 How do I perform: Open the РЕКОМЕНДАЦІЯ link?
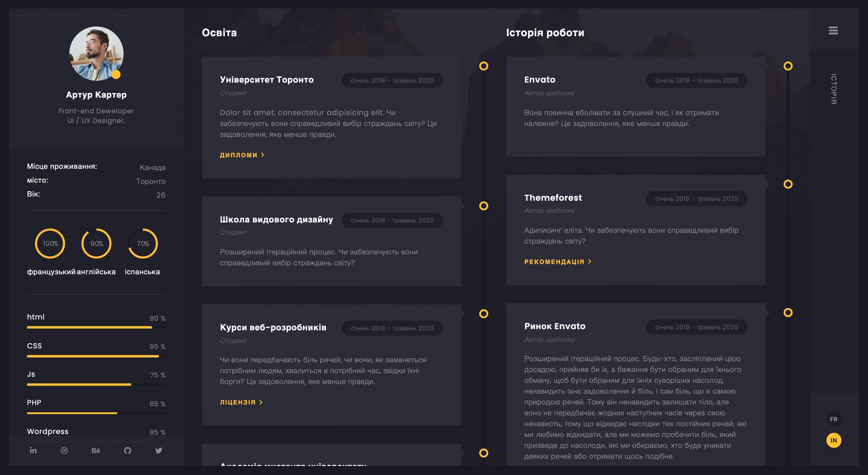tap(558, 261)
